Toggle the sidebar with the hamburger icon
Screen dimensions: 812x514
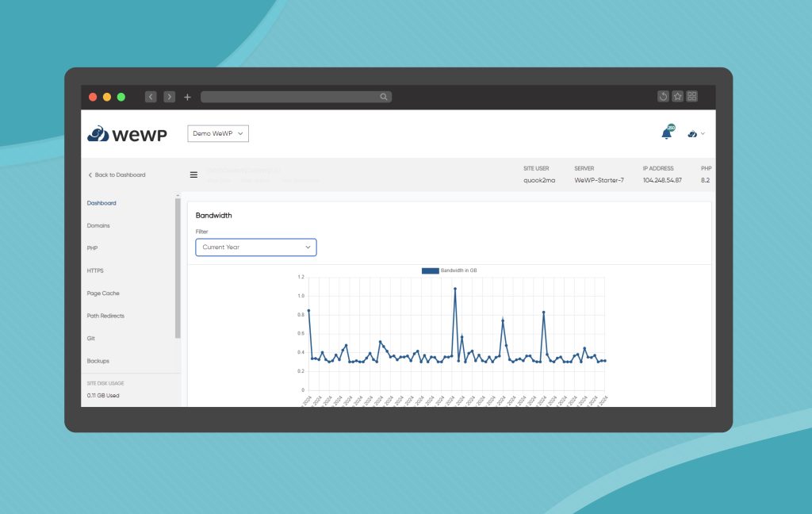[x=193, y=175]
